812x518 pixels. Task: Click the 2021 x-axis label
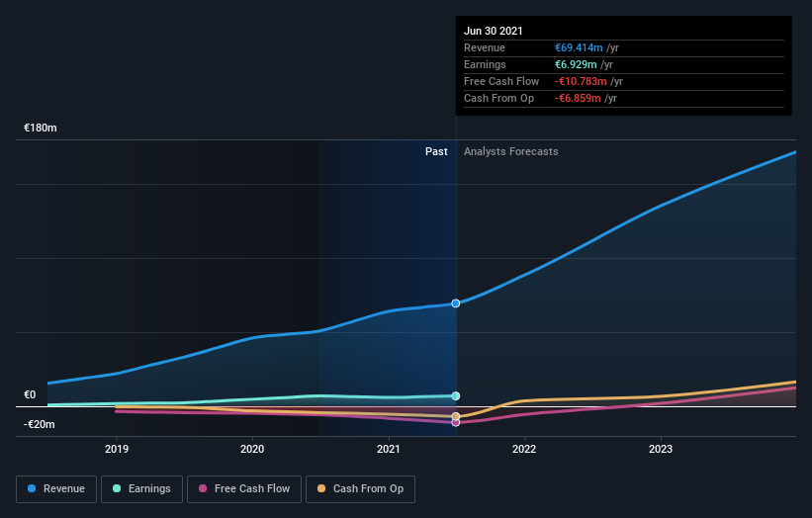389,449
